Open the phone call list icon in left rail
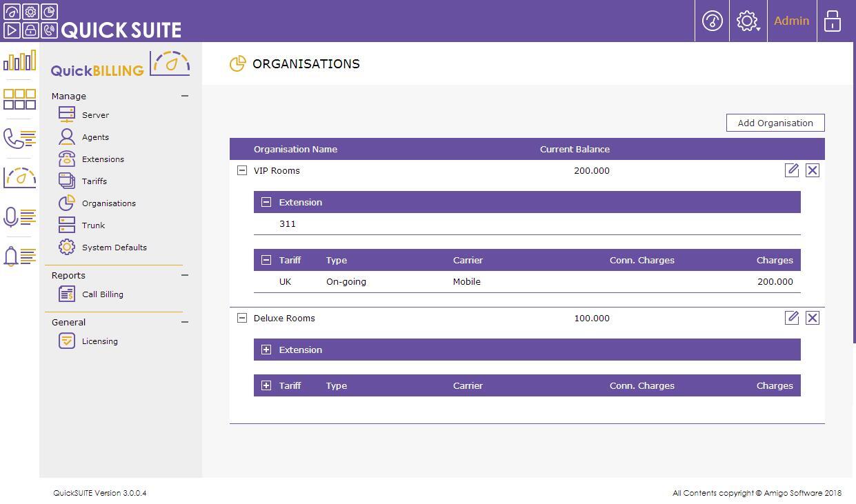The height and width of the screenshot is (504, 856). pyautogui.click(x=19, y=139)
